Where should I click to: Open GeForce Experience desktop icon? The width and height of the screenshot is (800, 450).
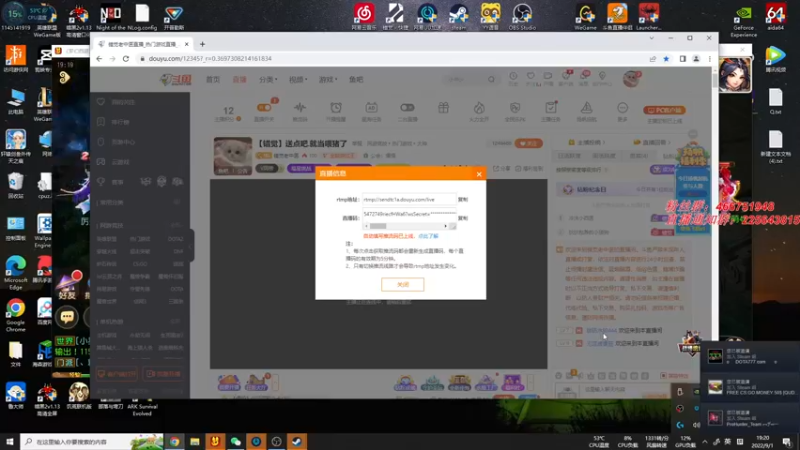pyautogui.click(x=743, y=20)
